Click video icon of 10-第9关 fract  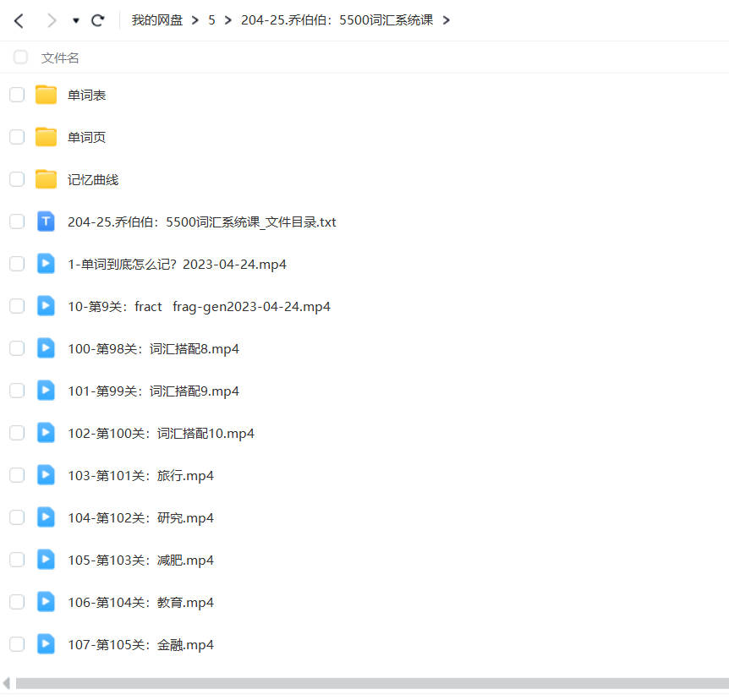coord(46,306)
